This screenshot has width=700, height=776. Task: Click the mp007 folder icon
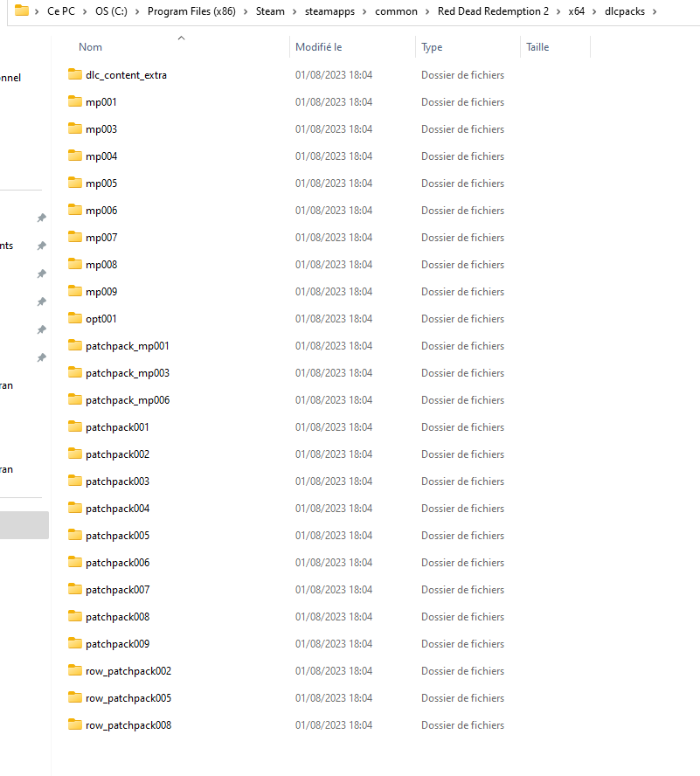tap(75, 237)
